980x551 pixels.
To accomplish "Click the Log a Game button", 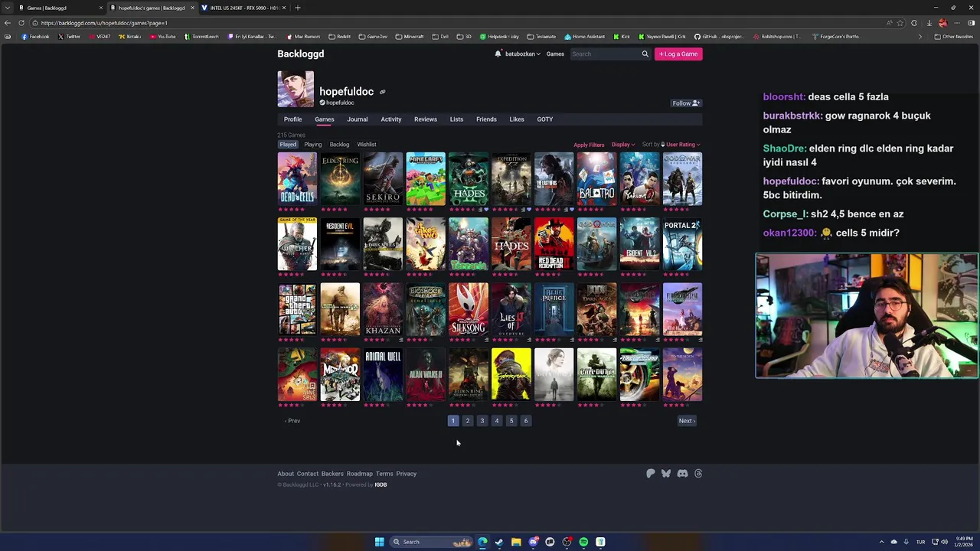I will [678, 54].
